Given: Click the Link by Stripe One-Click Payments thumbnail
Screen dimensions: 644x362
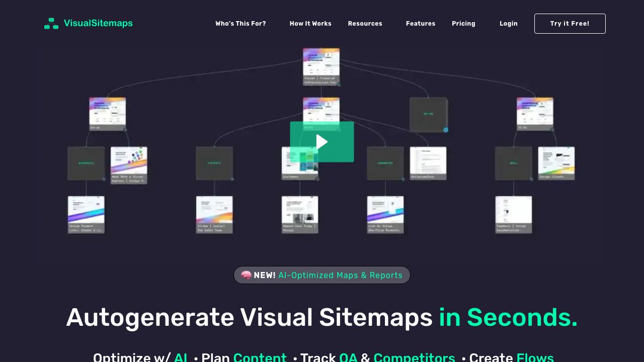Looking at the screenshot, I should click(385, 215).
